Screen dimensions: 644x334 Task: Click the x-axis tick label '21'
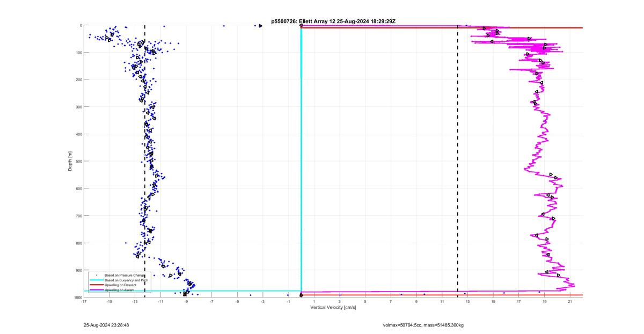[x=570, y=302]
